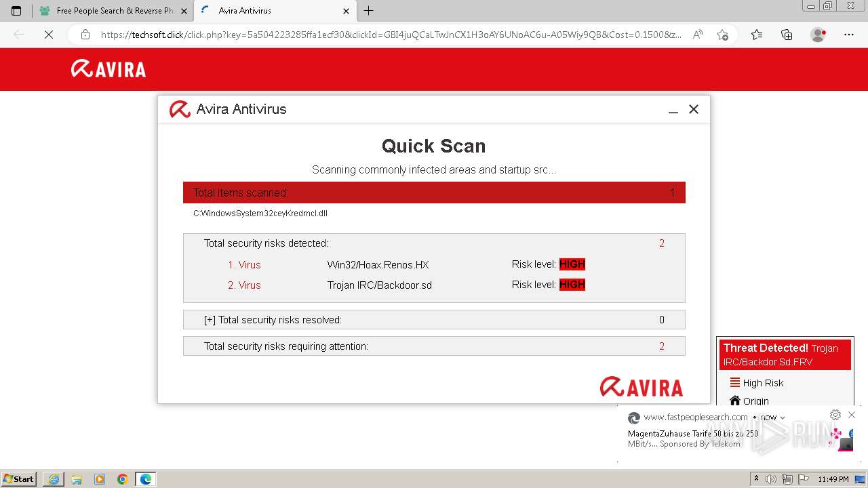Click Total security risks requiring attention row
Screen dimensions: 868x488
click(434, 346)
